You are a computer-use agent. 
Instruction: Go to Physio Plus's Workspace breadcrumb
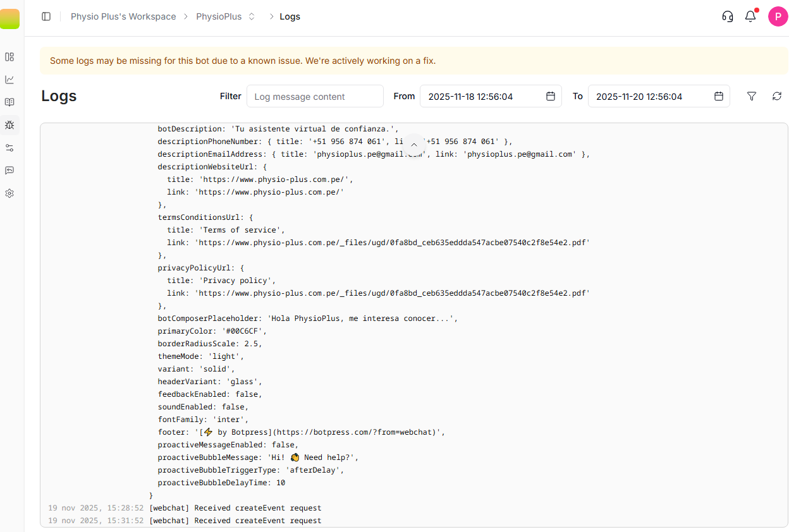click(x=123, y=16)
